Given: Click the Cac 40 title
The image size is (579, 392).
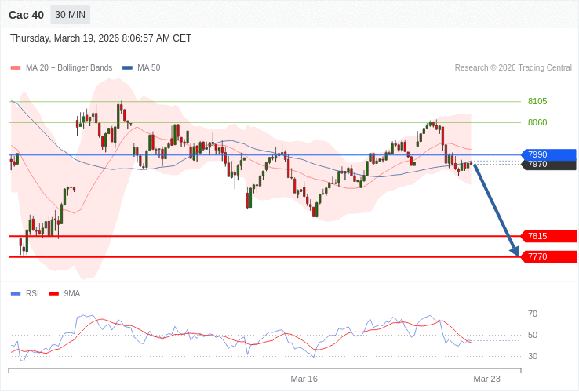Looking at the screenshot, I should [x=26, y=15].
